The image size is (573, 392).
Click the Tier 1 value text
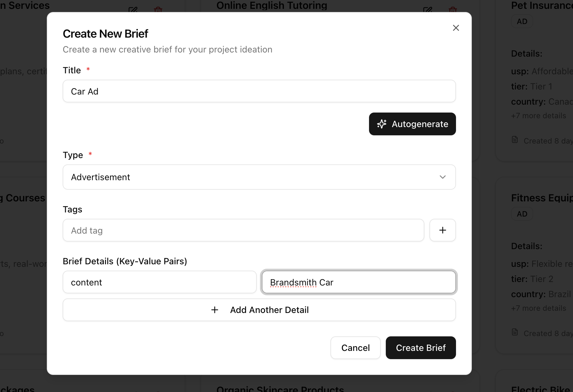(x=541, y=86)
